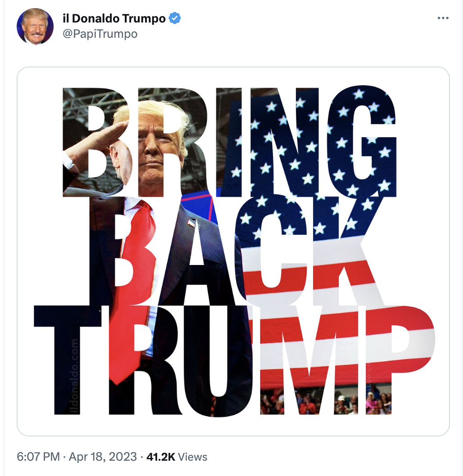Click the 6:07 PM timestamp
463x476 pixels.
click(38, 457)
